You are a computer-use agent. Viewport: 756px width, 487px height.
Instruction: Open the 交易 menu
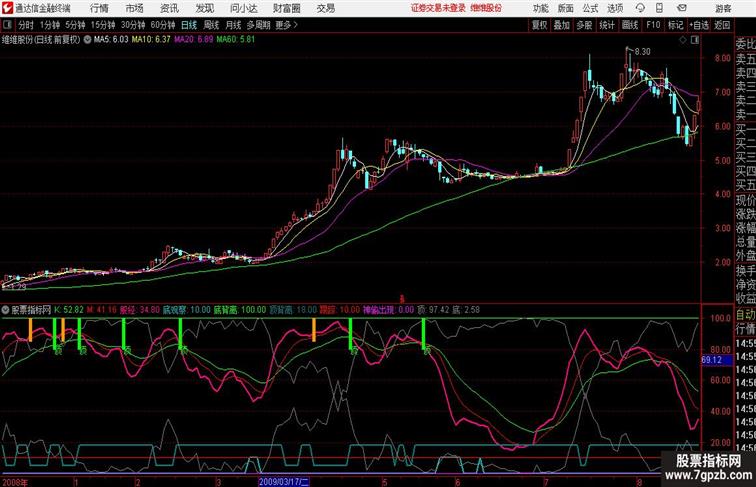tap(325, 8)
